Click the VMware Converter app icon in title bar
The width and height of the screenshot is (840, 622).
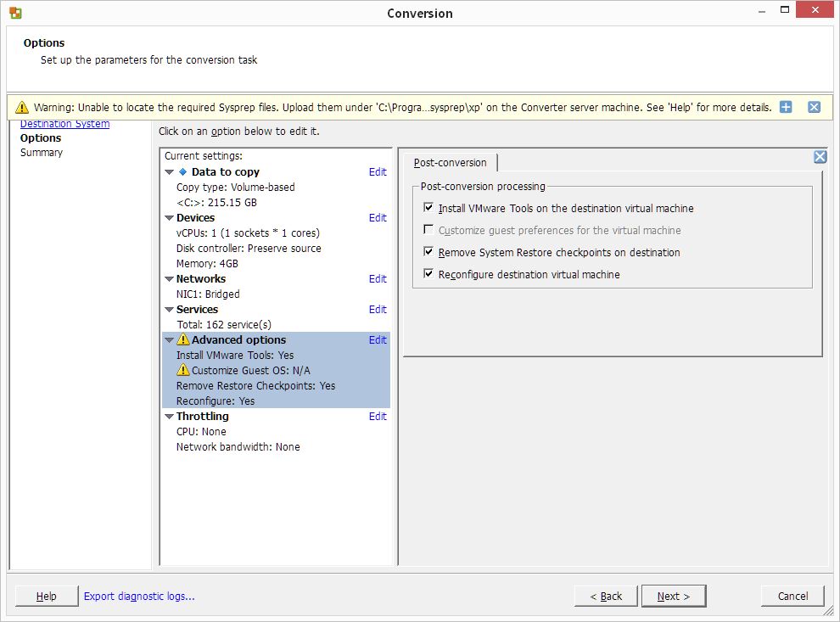pyautogui.click(x=15, y=13)
